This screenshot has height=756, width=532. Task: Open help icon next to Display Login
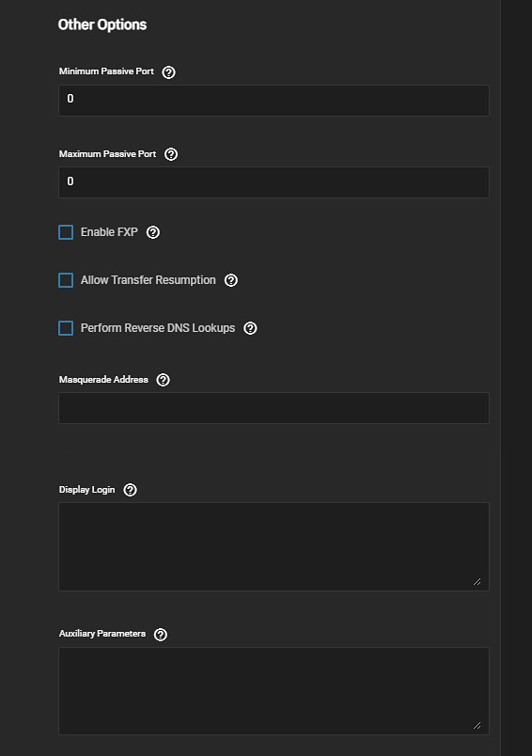130,490
